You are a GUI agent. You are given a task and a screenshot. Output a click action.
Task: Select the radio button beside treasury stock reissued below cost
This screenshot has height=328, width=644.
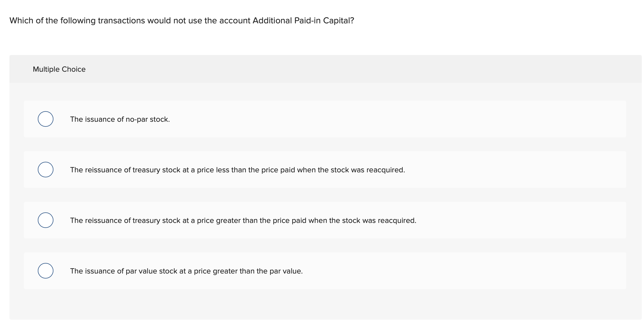(x=45, y=170)
